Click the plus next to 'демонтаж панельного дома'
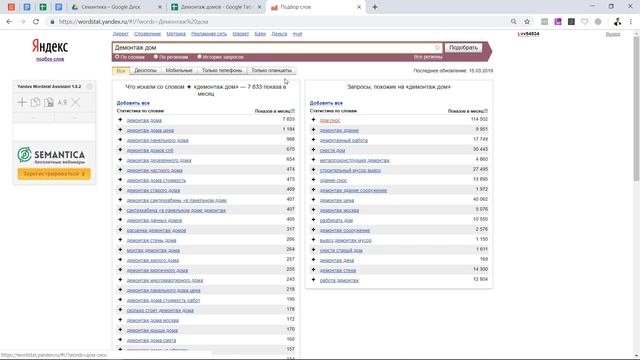Screen dimensions: 640x360 pos(120,140)
